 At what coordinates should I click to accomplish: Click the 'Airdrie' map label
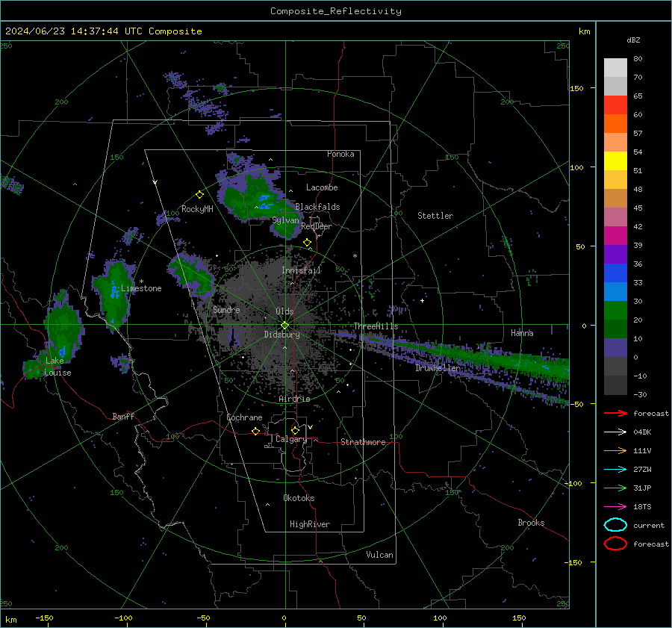pos(294,399)
